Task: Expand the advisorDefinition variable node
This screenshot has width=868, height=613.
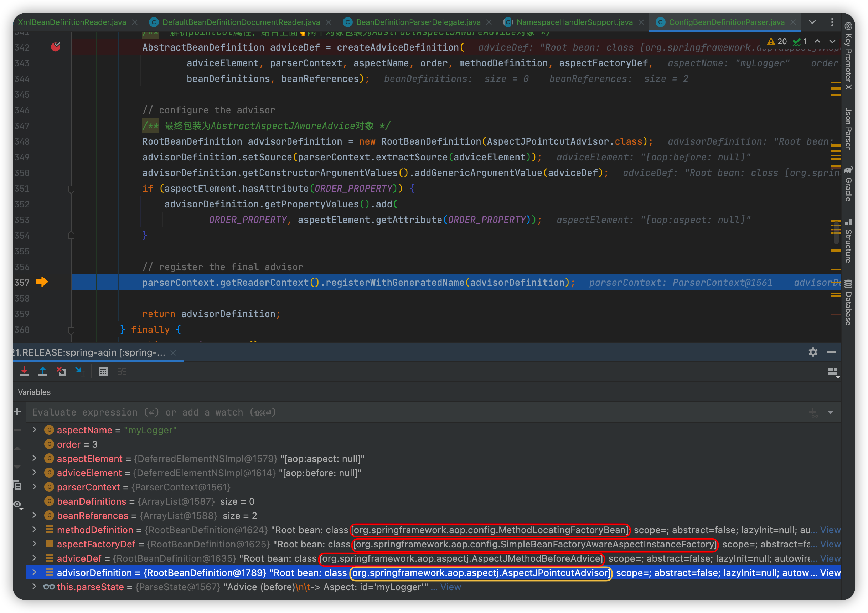Action: (x=35, y=572)
